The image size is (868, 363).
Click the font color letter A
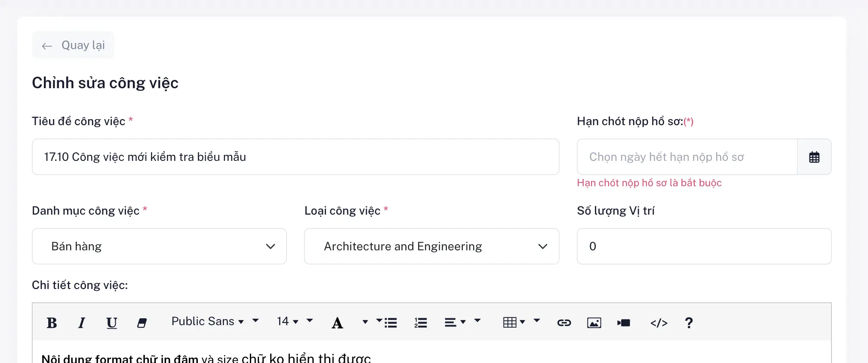pyautogui.click(x=338, y=323)
